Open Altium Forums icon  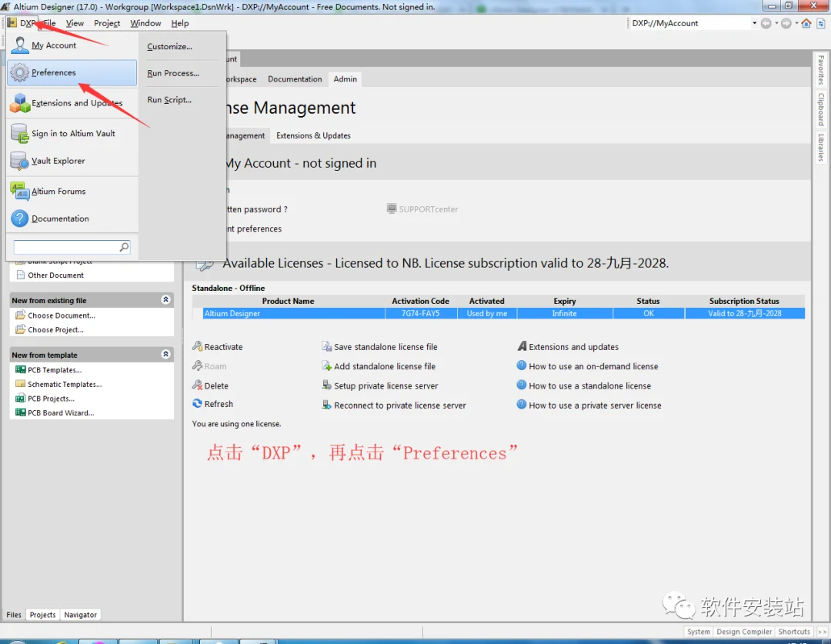point(20,192)
